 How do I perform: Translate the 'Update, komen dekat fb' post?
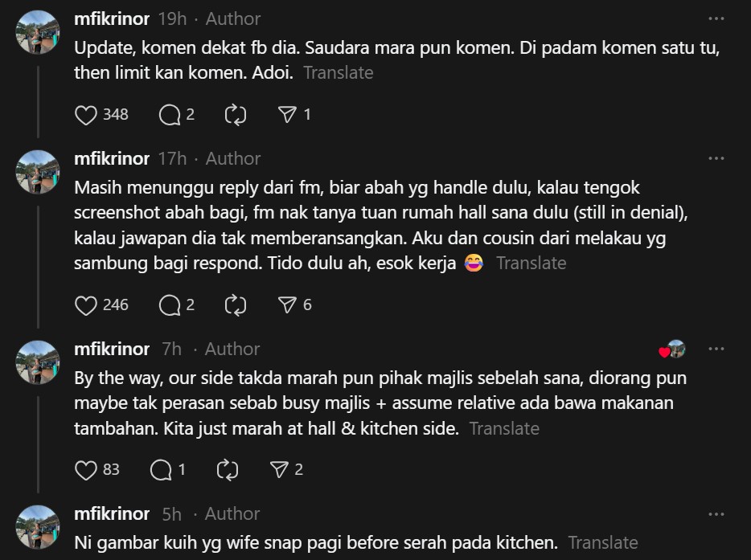click(x=339, y=72)
